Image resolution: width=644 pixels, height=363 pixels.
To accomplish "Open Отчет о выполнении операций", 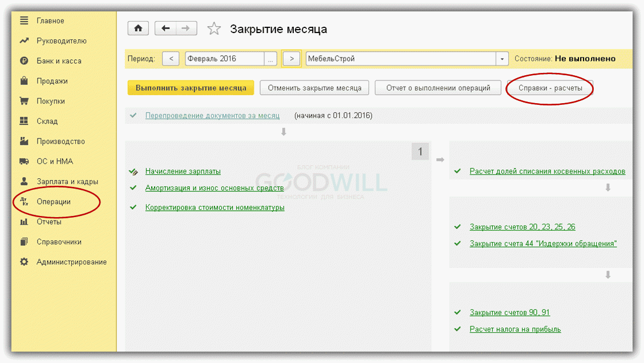I will (438, 88).
